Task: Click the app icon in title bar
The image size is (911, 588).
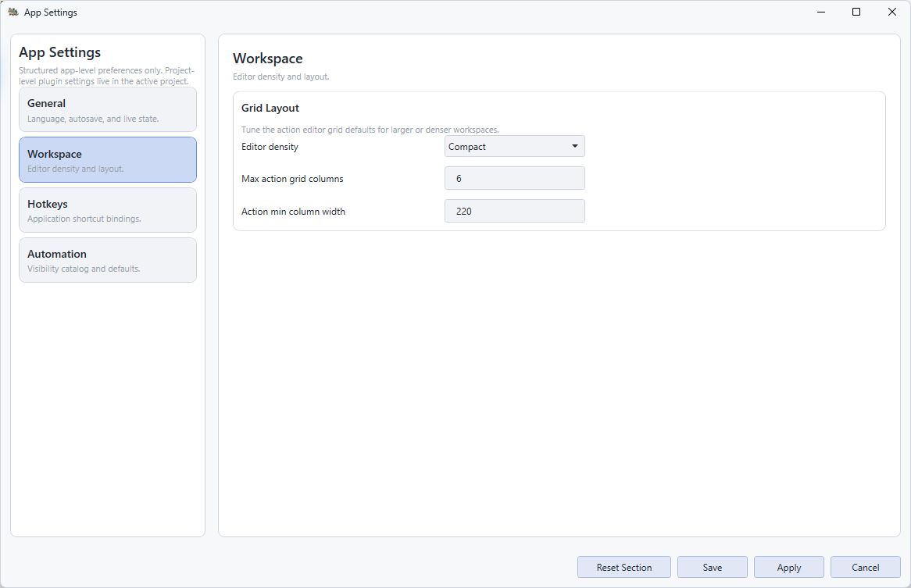Action: click(x=13, y=12)
